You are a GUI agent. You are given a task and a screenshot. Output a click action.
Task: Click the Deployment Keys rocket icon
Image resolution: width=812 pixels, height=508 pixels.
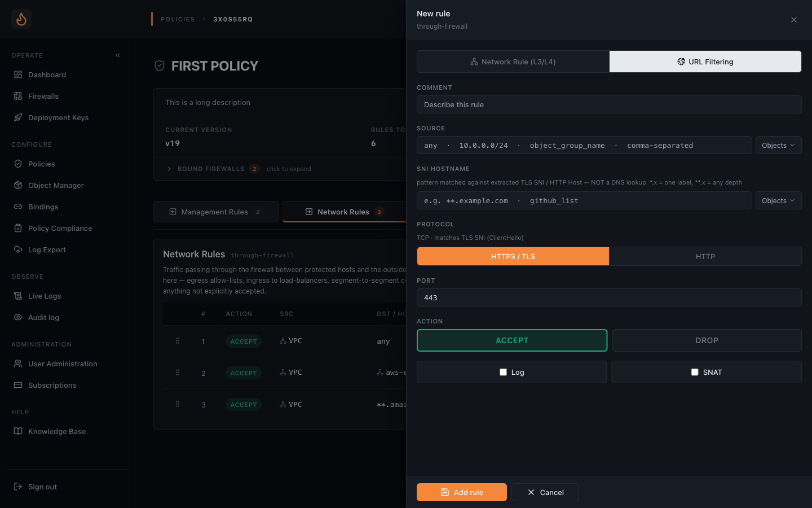click(18, 117)
